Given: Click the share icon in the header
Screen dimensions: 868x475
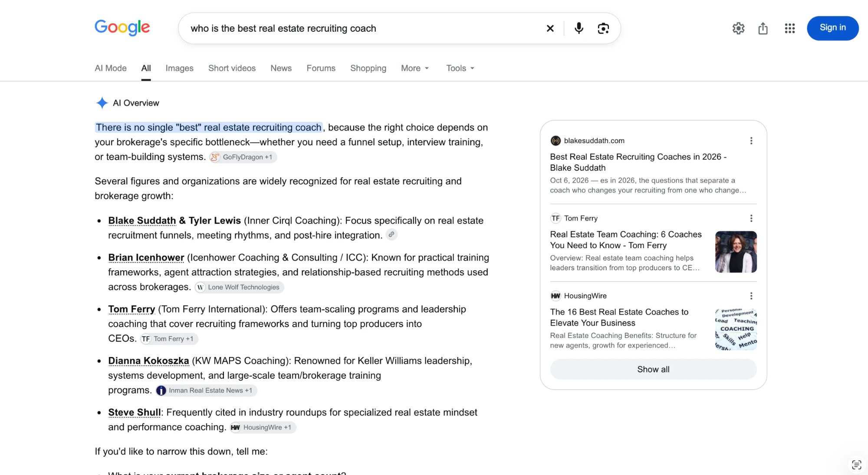Looking at the screenshot, I should (763, 28).
